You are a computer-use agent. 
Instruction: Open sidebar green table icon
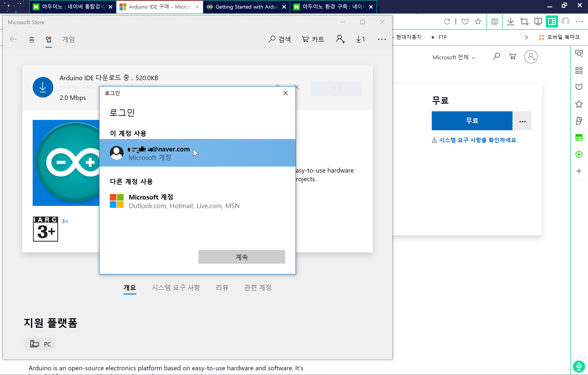(579, 138)
